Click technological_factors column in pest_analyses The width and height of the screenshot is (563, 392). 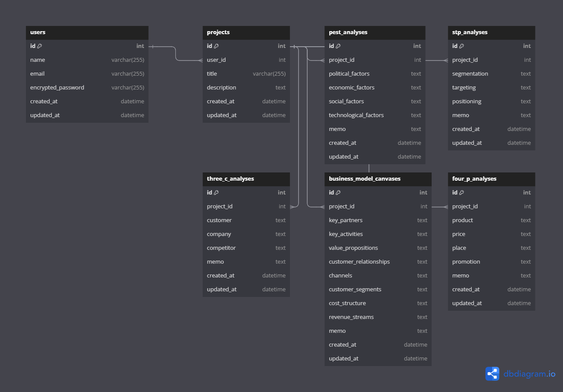pos(375,115)
